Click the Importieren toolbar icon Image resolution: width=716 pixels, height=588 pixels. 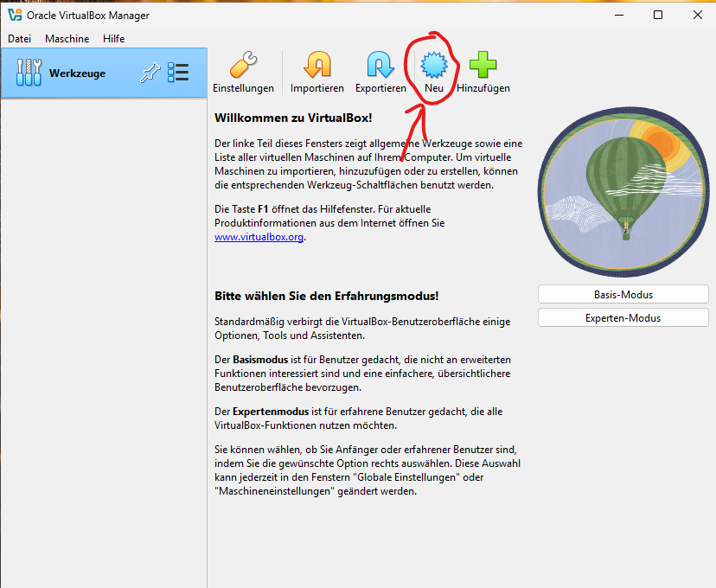click(316, 65)
